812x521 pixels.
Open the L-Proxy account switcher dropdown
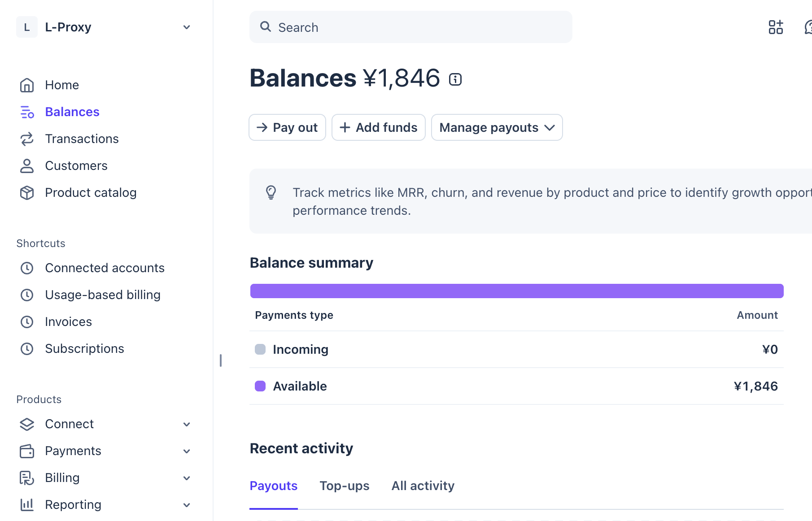coord(187,27)
